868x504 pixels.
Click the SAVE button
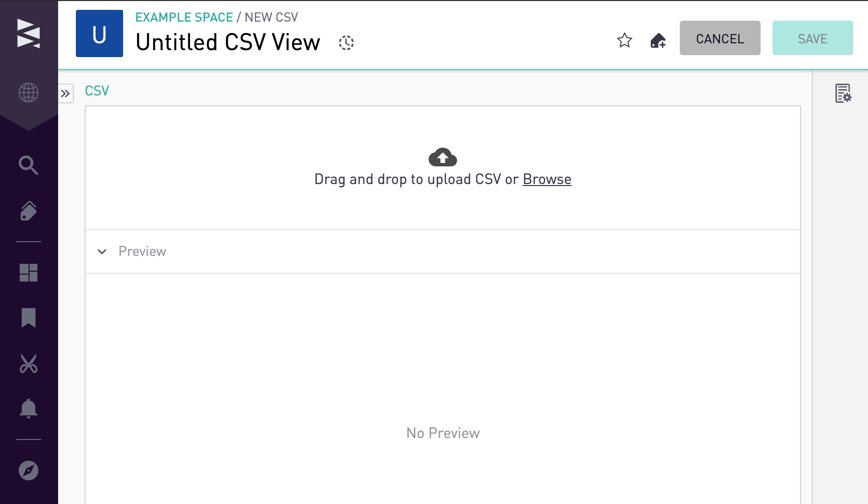point(812,38)
